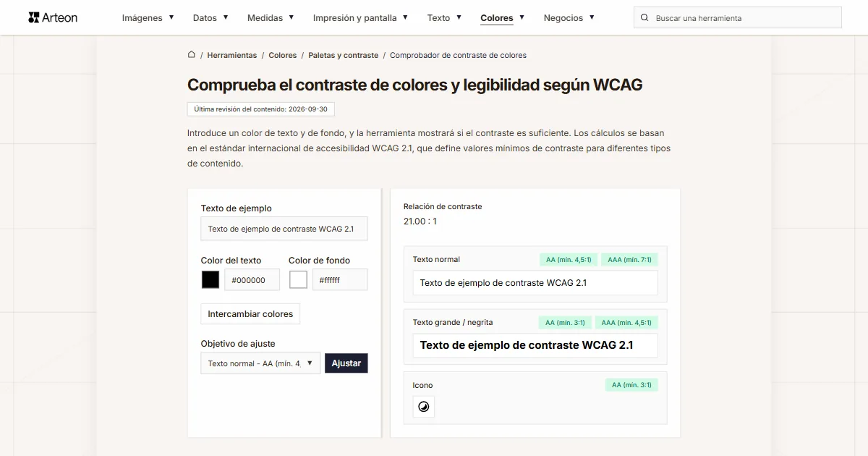Click the Texto de ejemplo input field
Viewport: 868px width, 456px height.
pos(284,229)
